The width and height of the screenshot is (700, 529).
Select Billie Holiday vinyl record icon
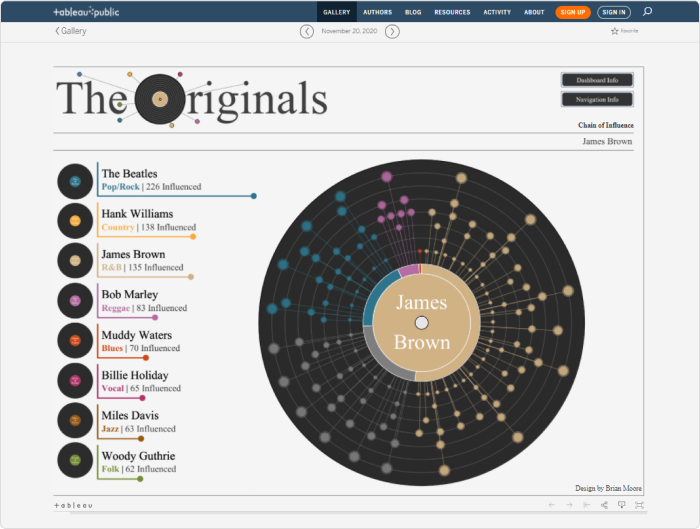point(75,380)
